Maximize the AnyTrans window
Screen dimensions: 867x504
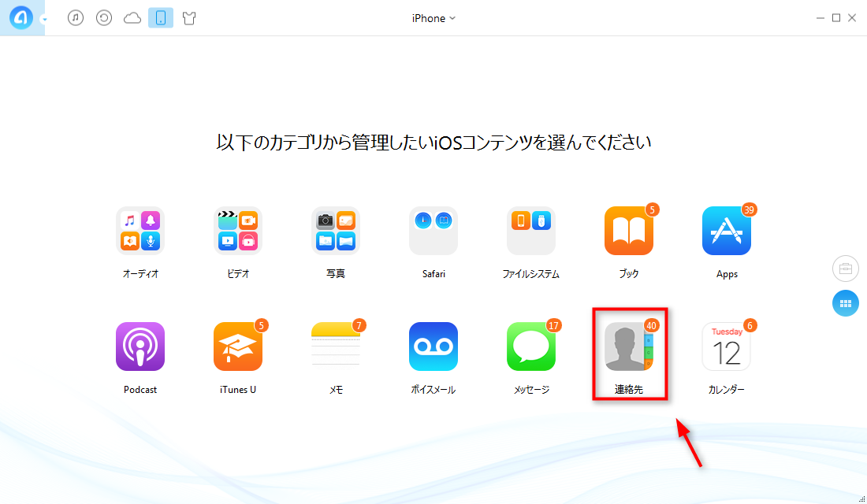tap(836, 18)
